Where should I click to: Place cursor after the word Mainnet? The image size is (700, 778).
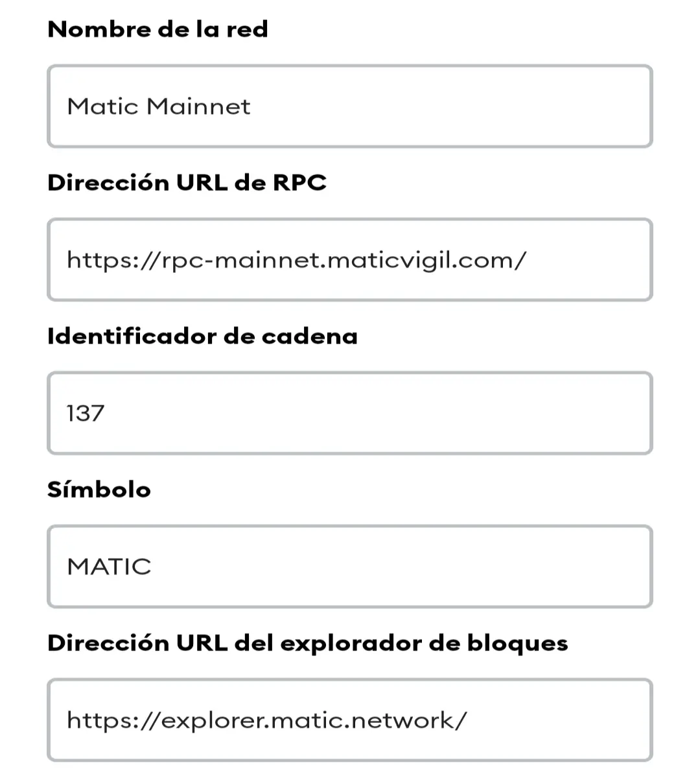tap(251, 106)
